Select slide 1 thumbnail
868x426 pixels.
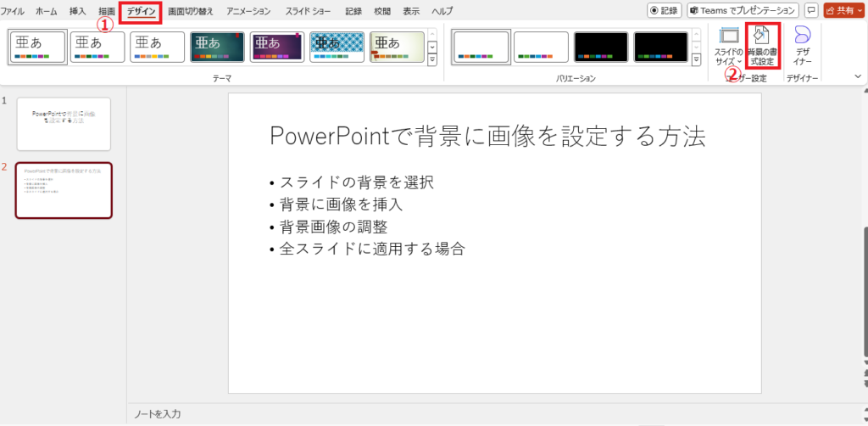coord(64,124)
